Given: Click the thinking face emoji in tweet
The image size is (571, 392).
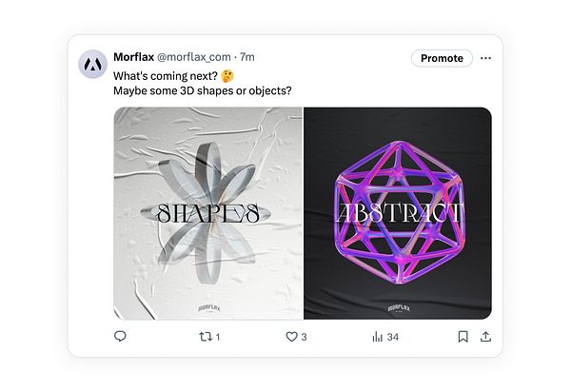Looking at the screenshot, I should coord(226,75).
